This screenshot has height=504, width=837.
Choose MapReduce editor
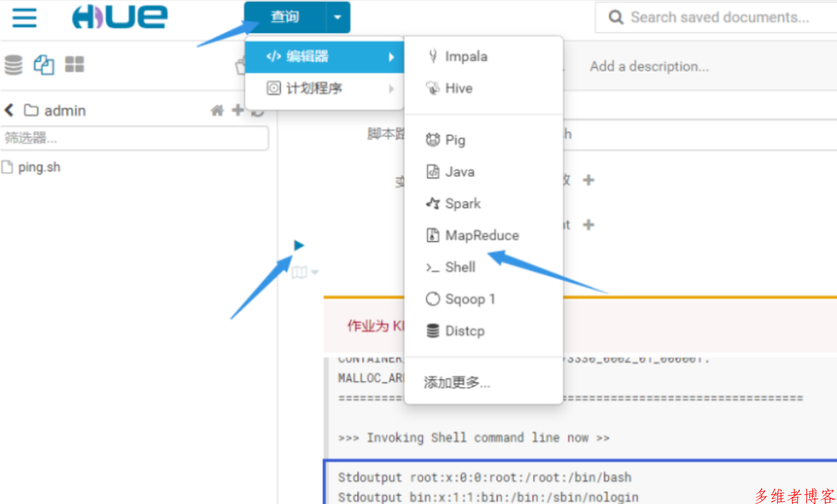point(483,235)
